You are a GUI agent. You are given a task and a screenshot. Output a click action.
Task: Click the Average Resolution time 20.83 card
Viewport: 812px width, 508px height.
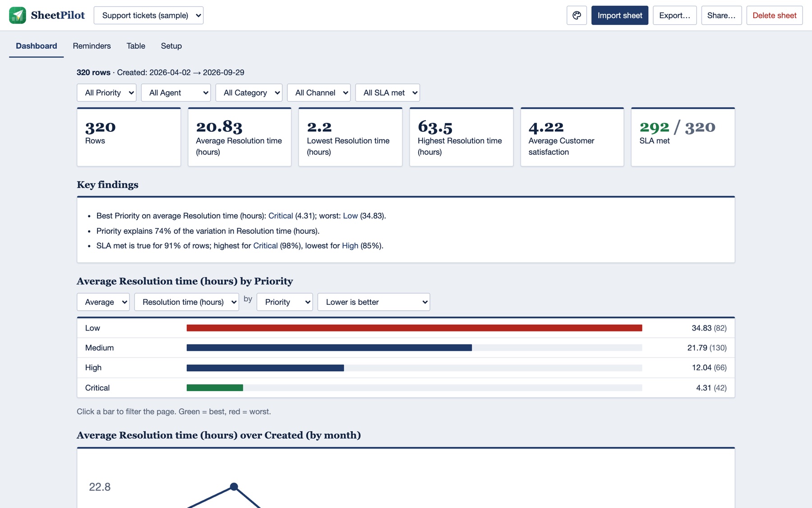click(x=240, y=137)
